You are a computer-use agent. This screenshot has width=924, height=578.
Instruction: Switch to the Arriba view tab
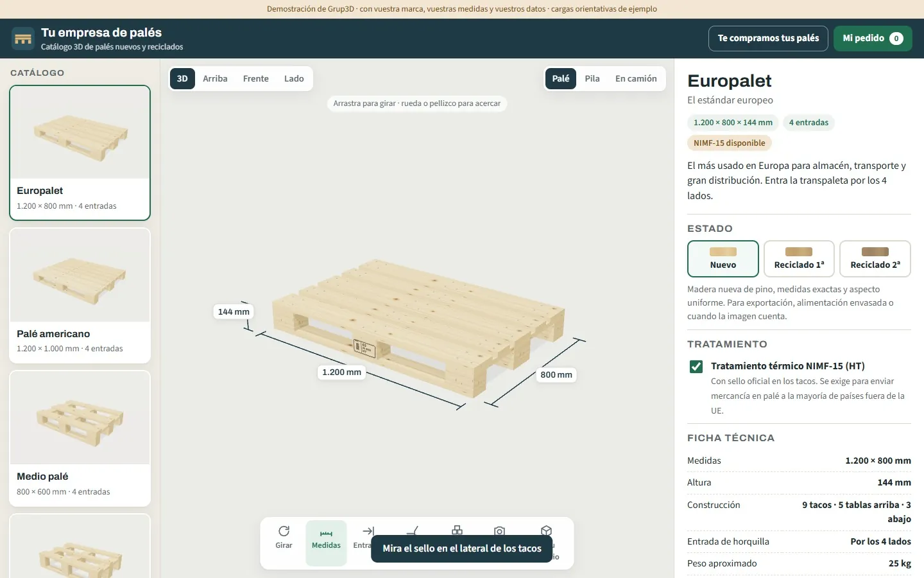coord(215,78)
